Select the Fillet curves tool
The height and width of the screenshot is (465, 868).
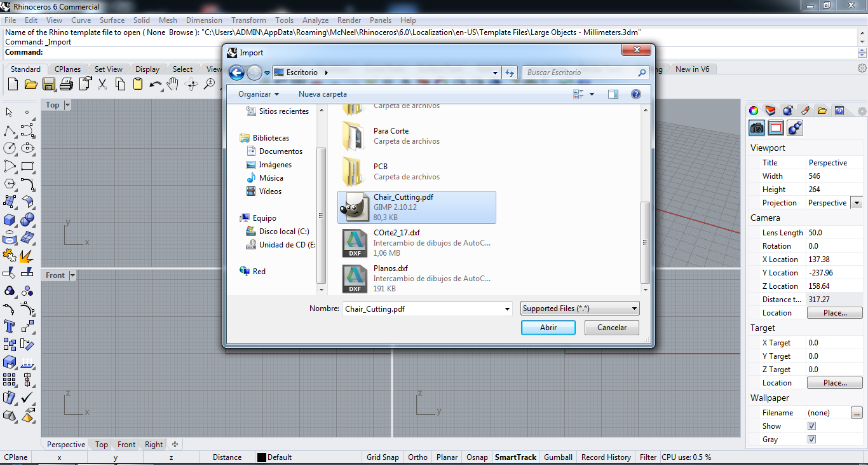coord(27,184)
